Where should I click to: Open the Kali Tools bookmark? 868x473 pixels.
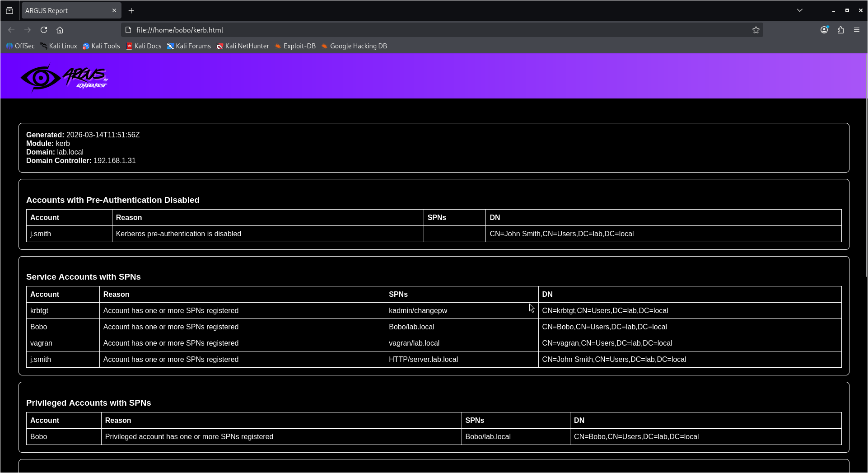pos(101,46)
